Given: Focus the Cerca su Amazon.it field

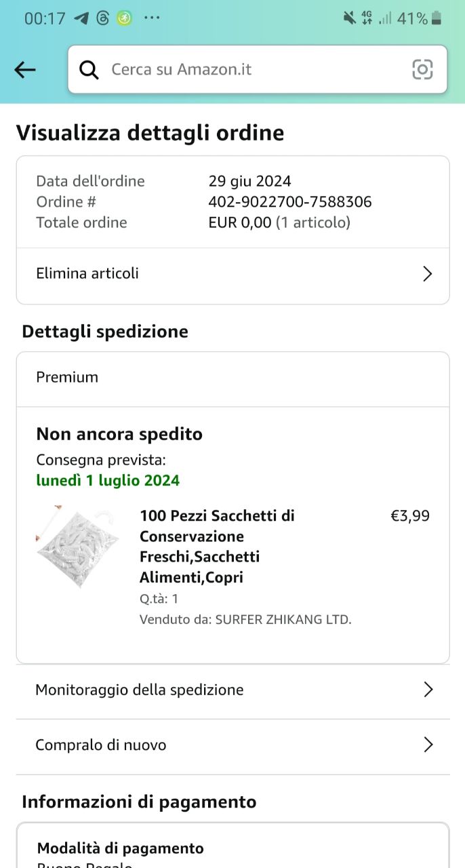Looking at the screenshot, I should click(258, 69).
